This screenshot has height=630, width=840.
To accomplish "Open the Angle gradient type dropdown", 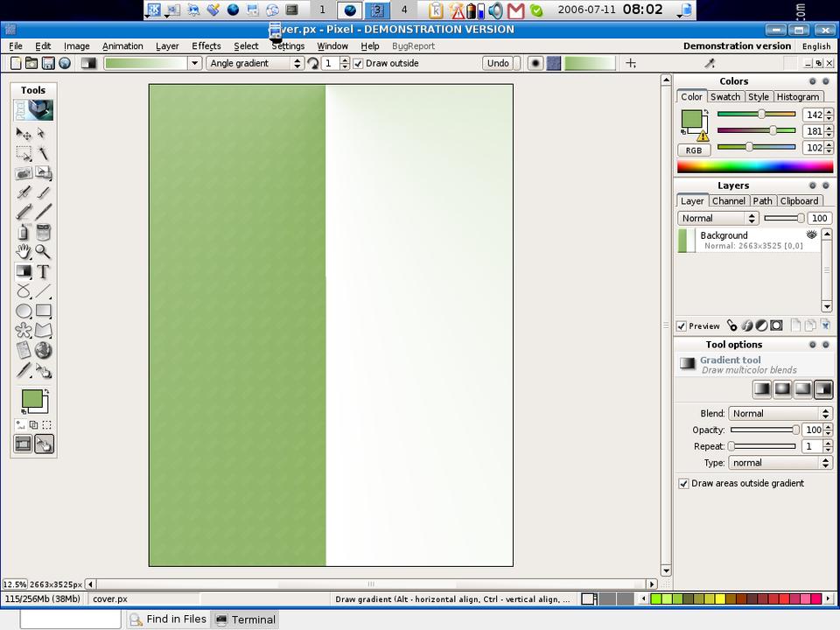I will tap(255, 63).
